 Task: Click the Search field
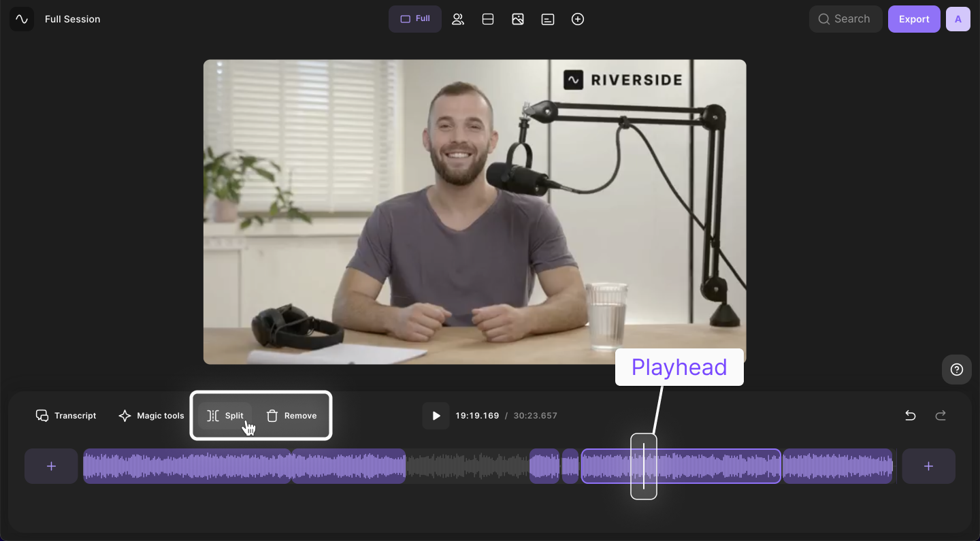[x=845, y=19]
